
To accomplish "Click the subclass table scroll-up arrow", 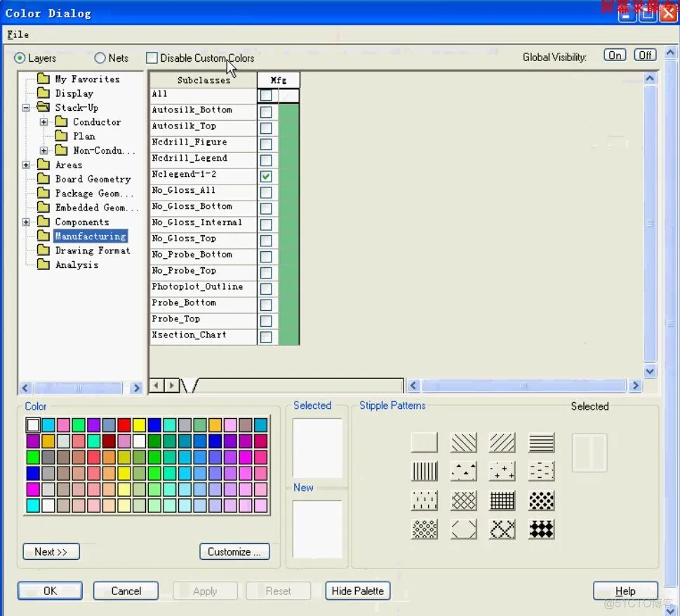I will point(650,79).
